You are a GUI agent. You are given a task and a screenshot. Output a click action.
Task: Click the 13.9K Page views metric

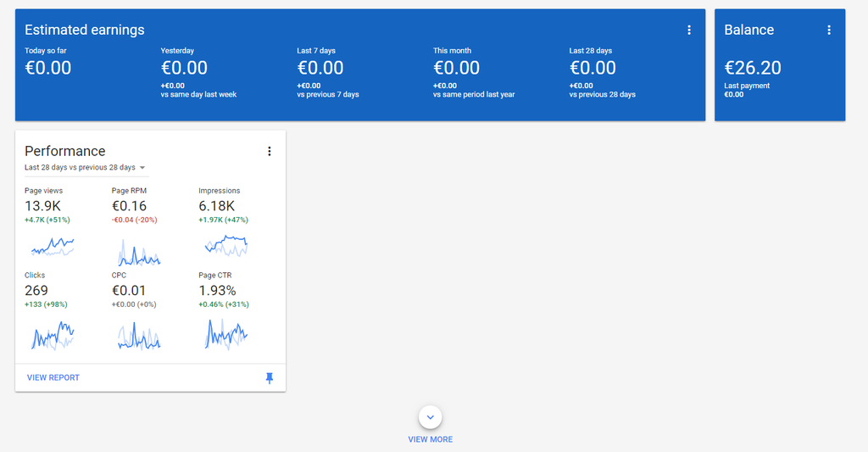coord(44,206)
